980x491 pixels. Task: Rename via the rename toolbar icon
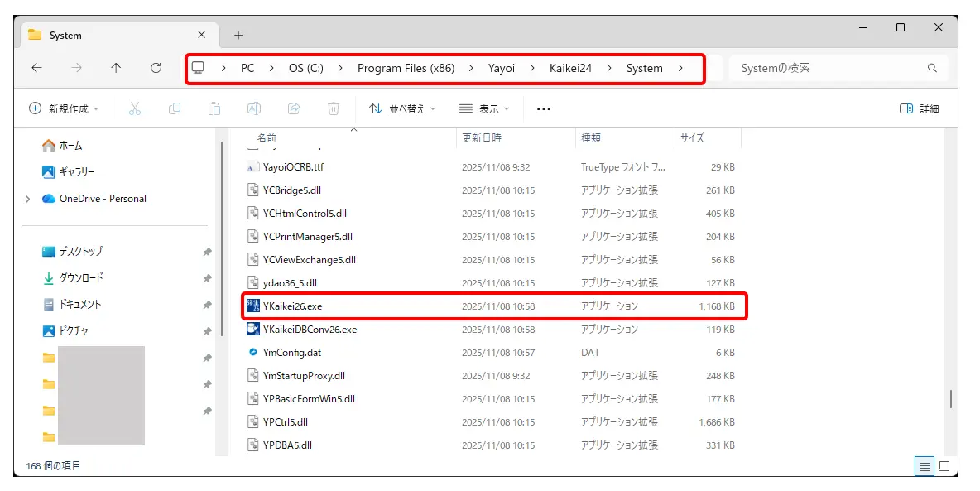pos(254,108)
